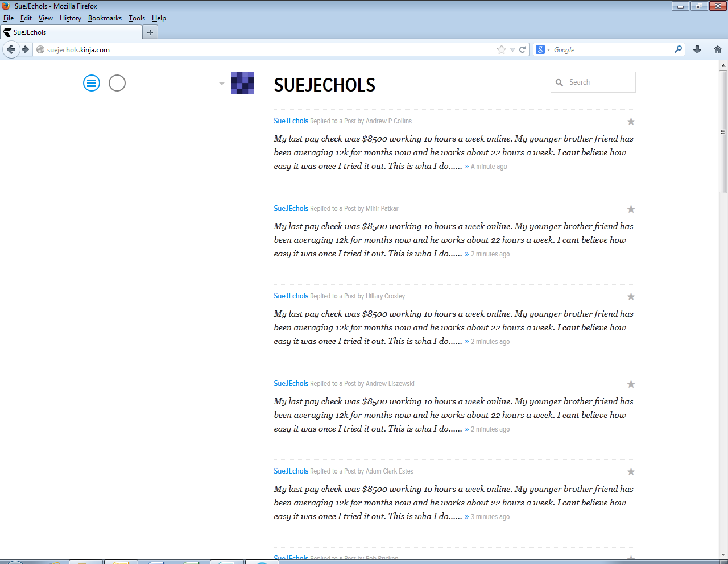This screenshot has height=564, width=728.
Task: Open the Help menu
Action: coord(159,18)
